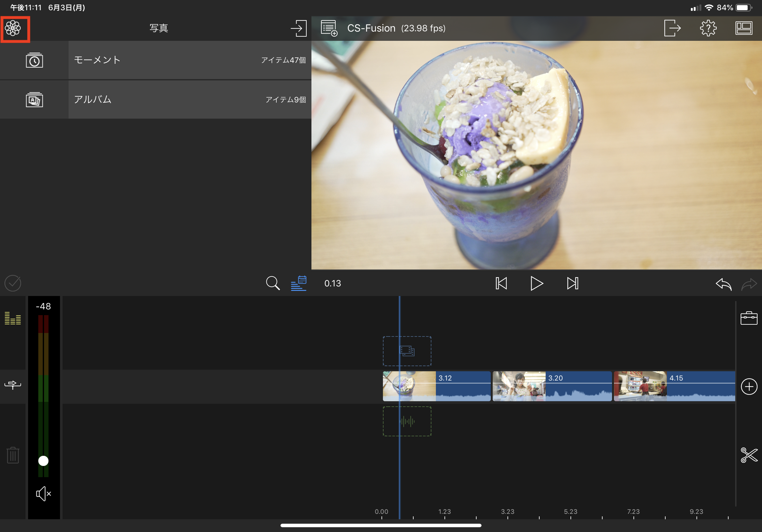Toggle the sort by date view
The width and height of the screenshot is (762, 532).
click(x=298, y=283)
